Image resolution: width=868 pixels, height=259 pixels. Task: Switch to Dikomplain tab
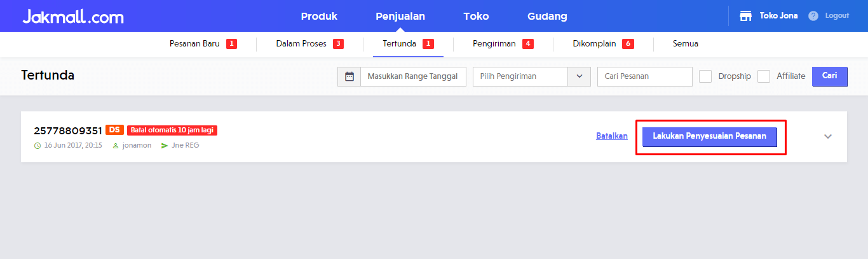[x=594, y=44]
